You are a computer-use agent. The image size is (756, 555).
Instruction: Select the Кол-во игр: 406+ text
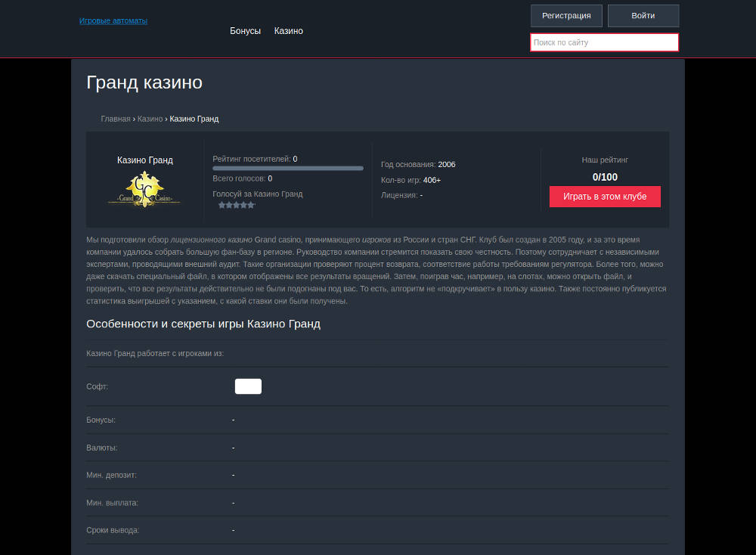(x=411, y=181)
